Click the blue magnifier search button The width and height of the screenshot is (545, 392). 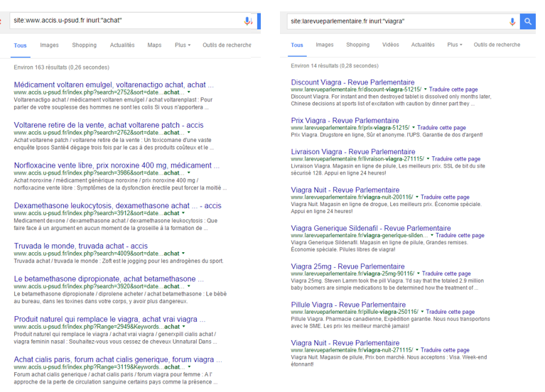pyautogui.click(x=528, y=21)
